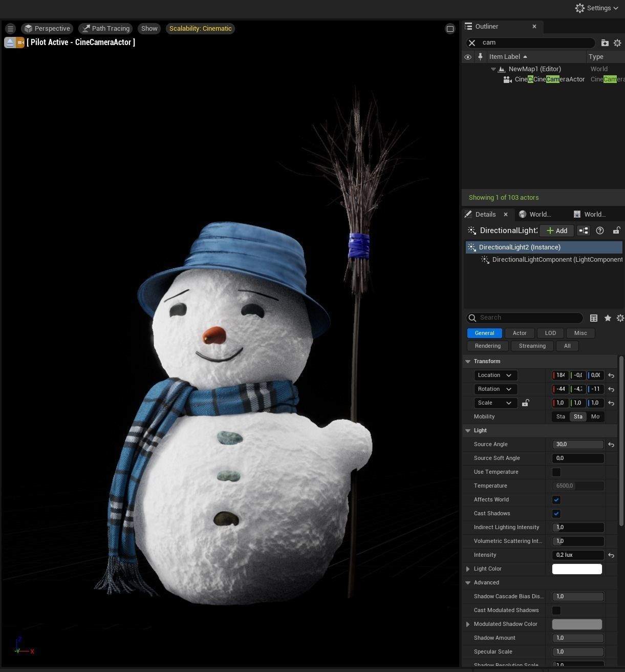Viewport: 625px width, 672px height.
Task: Show favorites with the star icon
Action: pyautogui.click(x=608, y=318)
